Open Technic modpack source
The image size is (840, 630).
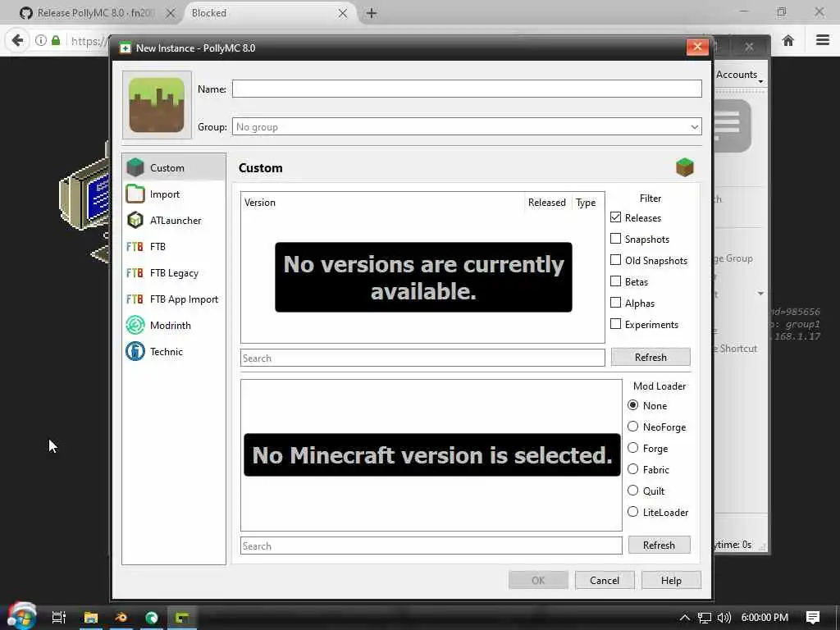[x=174, y=351]
